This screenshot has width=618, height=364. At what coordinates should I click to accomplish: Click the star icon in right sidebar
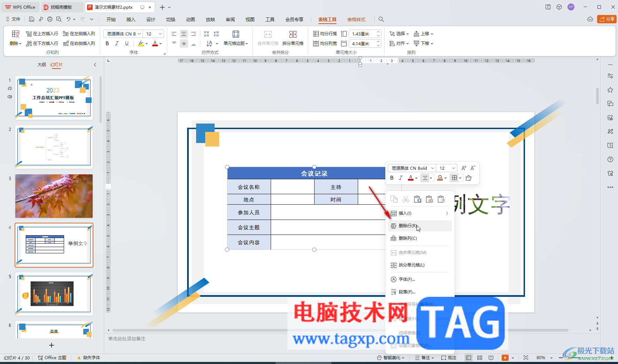pos(610,90)
